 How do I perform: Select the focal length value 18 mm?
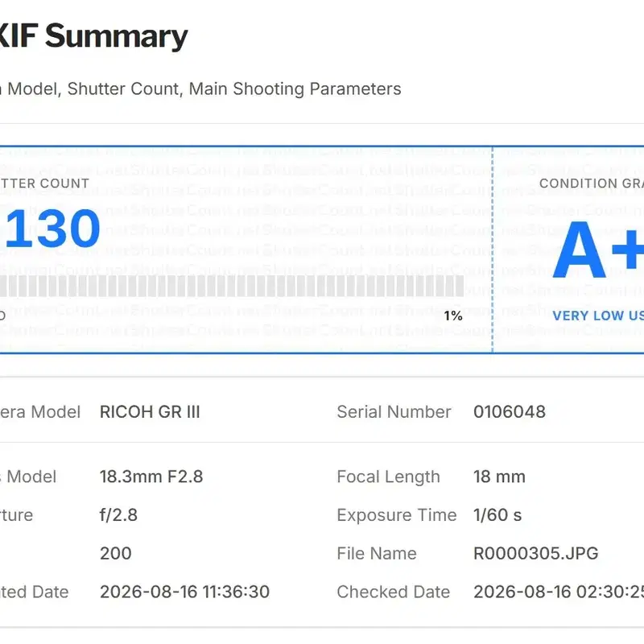tap(499, 477)
